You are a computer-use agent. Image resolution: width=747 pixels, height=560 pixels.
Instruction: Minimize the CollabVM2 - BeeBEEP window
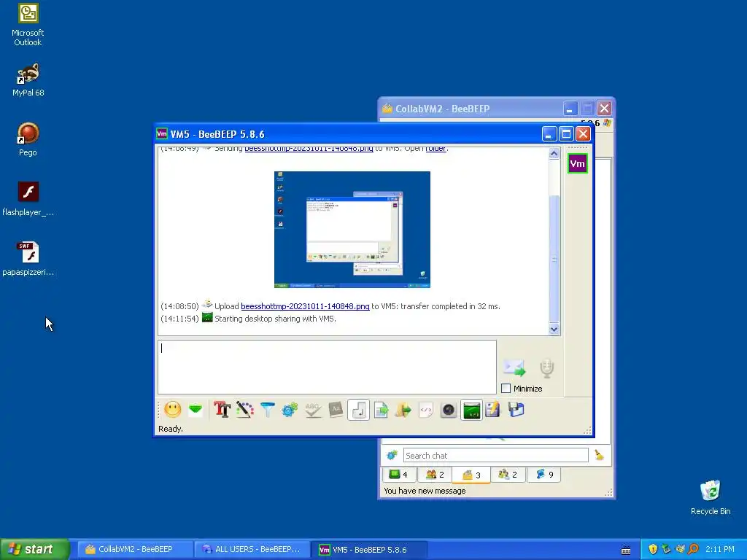point(570,109)
